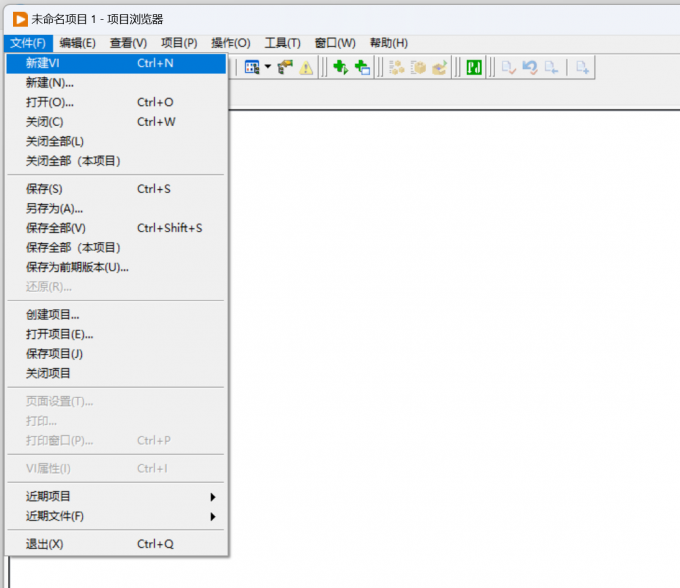Open the 帮助(H) menu
This screenshot has height=588, width=680.
[x=389, y=43]
